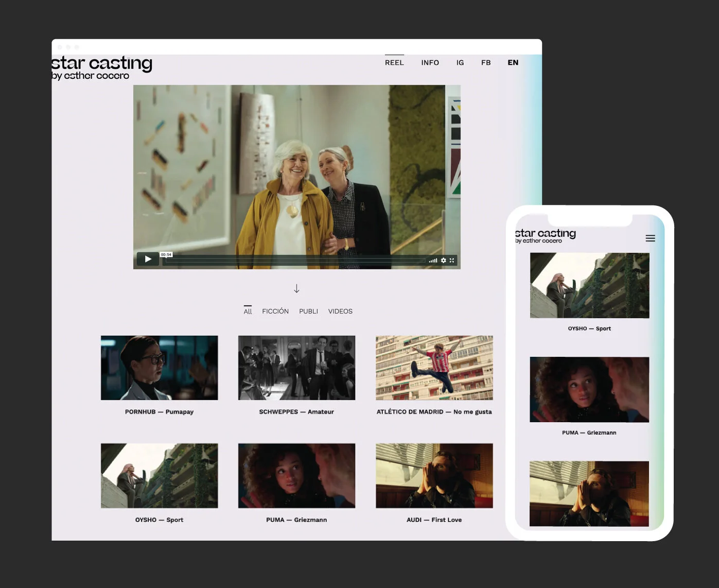Open the INFO page
Image resolution: width=719 pixels, height=588 pixels.
[x=430, y=62]
